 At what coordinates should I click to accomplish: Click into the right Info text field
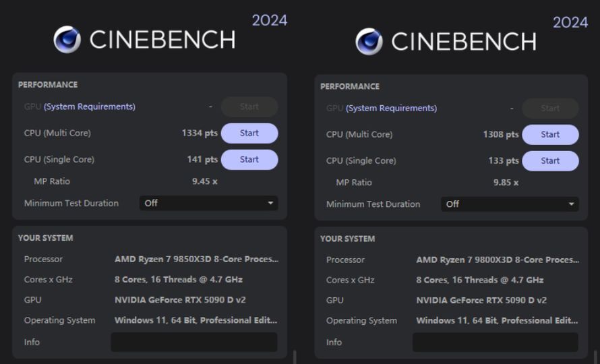[x=496, y=342]
